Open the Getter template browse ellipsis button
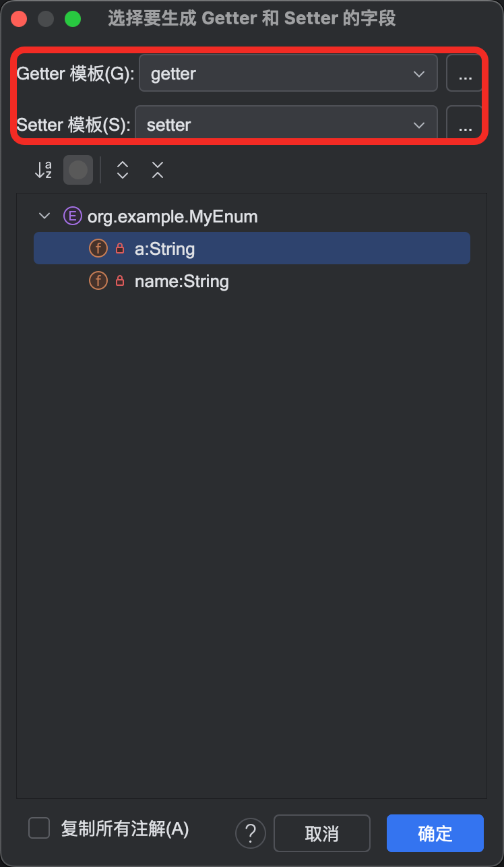 [x=464, y=73]
